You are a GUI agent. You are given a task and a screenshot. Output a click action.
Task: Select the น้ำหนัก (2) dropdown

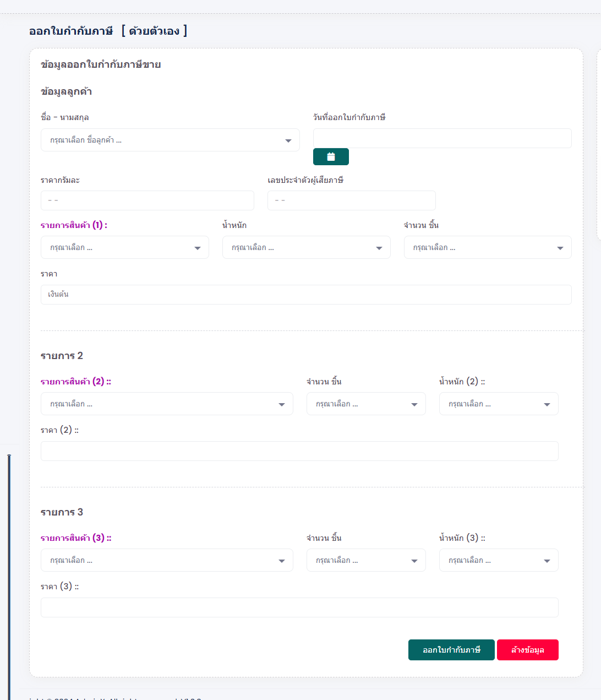click(x=499, y=404)
